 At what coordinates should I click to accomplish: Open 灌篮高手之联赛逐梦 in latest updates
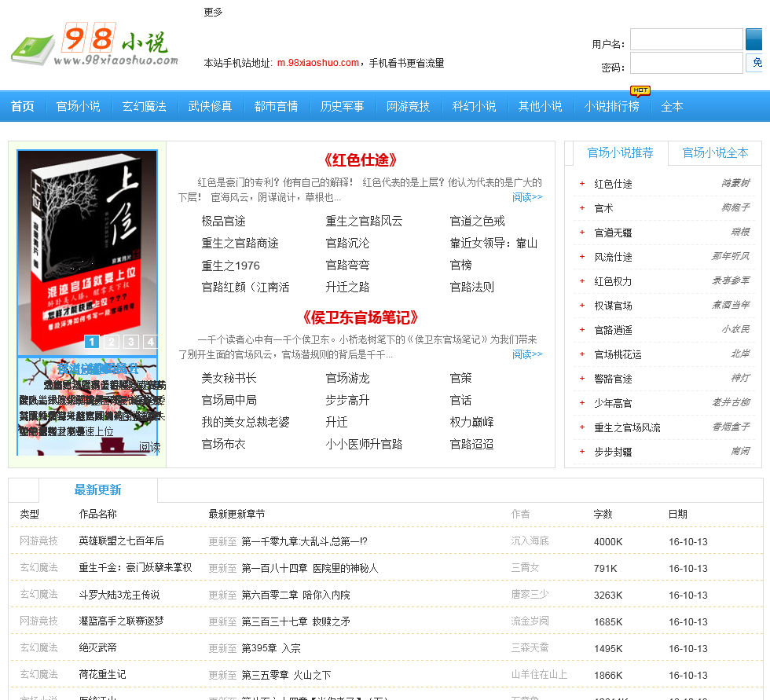[121, 621]
